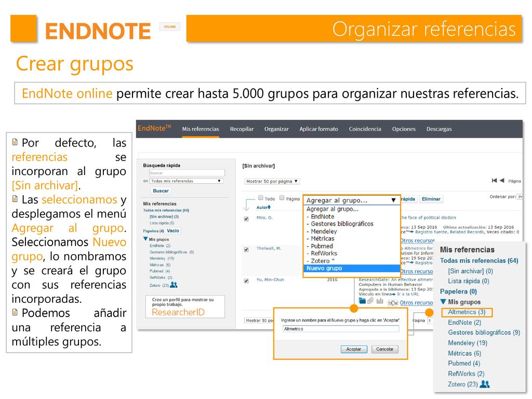Click the bar chart metrics icon
Viewport: 532px width, 399px height.
380,301
